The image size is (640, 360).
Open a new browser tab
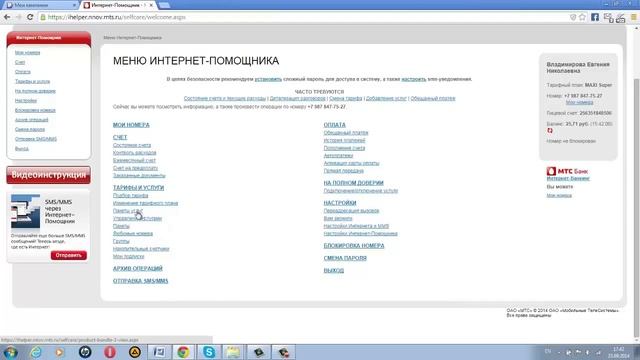point(164,5)
